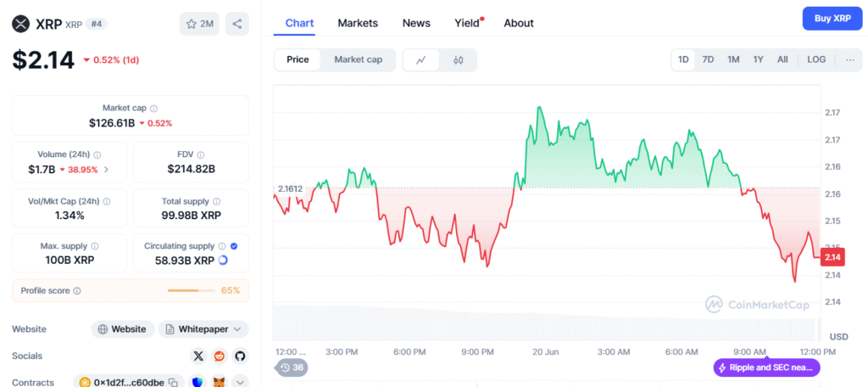868x387 pixels.
Task: Click the verified circulating supply badge
Action: [234, 245]
